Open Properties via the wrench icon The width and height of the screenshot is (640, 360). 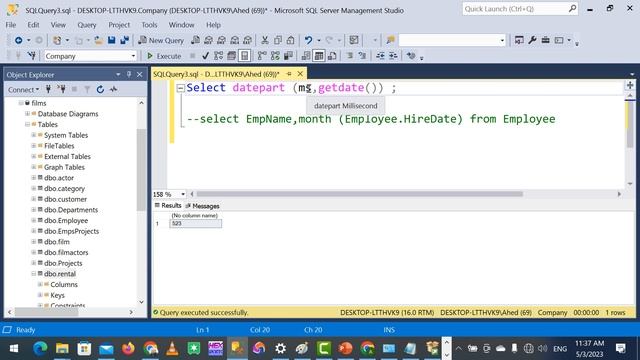[532, 40]
